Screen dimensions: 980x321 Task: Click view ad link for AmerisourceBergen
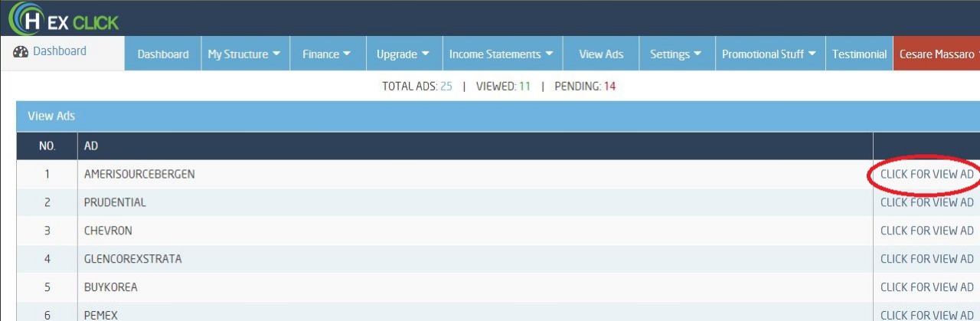click(926, 175)
